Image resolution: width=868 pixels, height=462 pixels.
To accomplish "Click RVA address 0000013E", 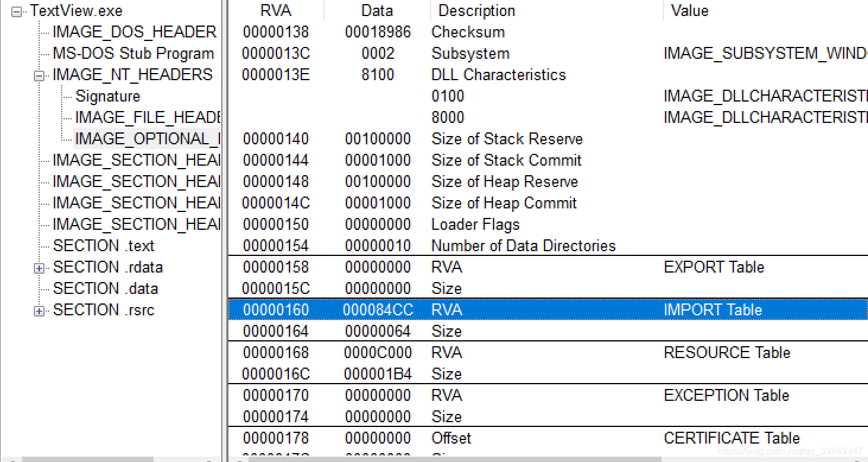I will pyautogui.click(x=276, y=75).
